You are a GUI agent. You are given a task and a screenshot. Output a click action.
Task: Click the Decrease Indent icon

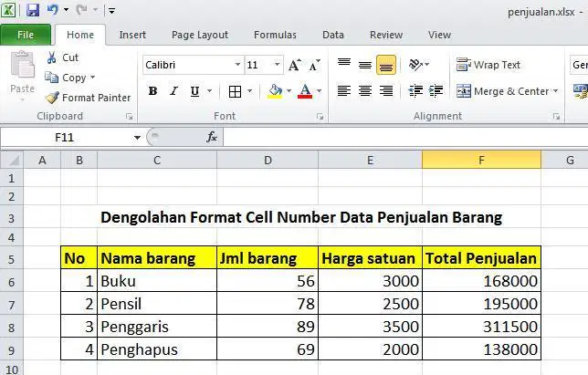[x=415, y=91]
